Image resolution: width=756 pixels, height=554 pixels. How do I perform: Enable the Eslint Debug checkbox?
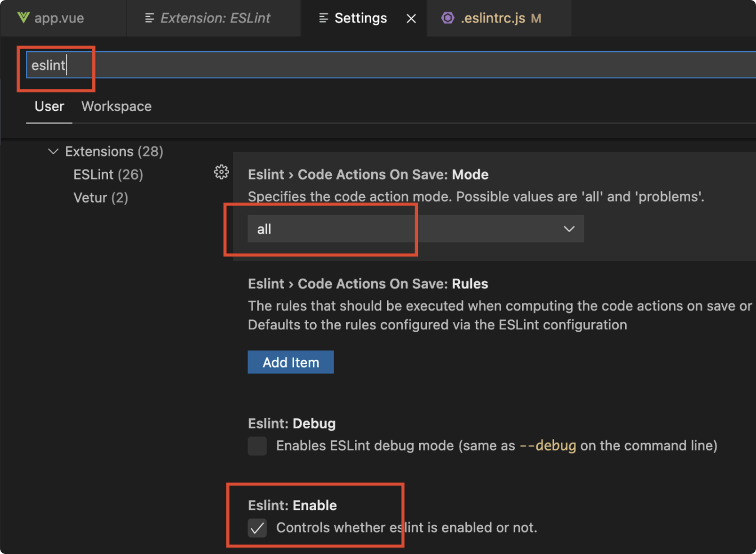[257, 446]
